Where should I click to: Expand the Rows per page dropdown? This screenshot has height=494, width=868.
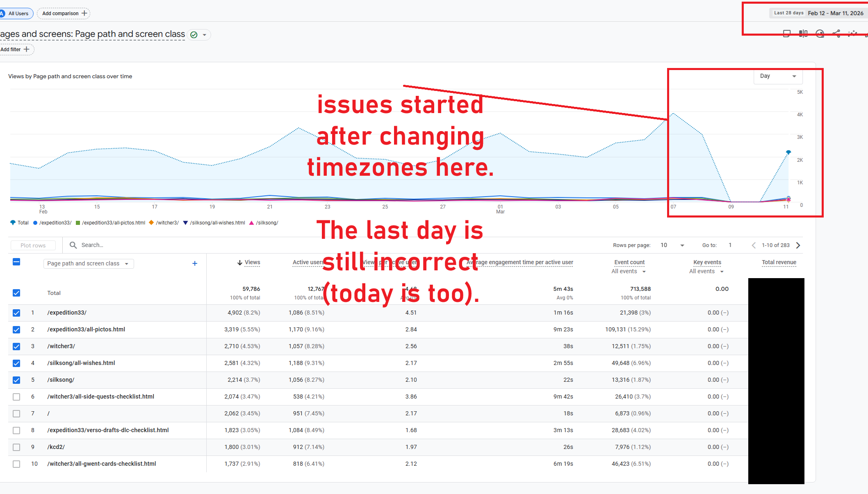(x=682, y=245)
